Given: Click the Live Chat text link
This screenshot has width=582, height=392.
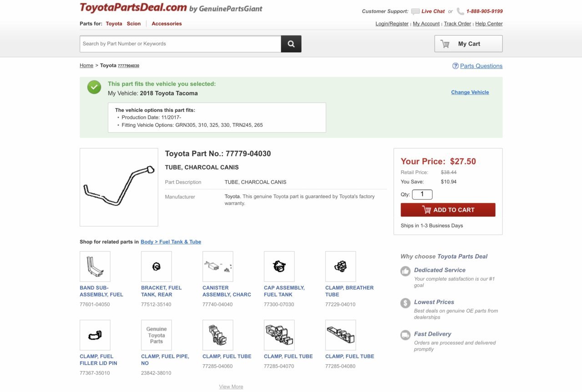Looking at the screenshot, I should click(433, 11).
